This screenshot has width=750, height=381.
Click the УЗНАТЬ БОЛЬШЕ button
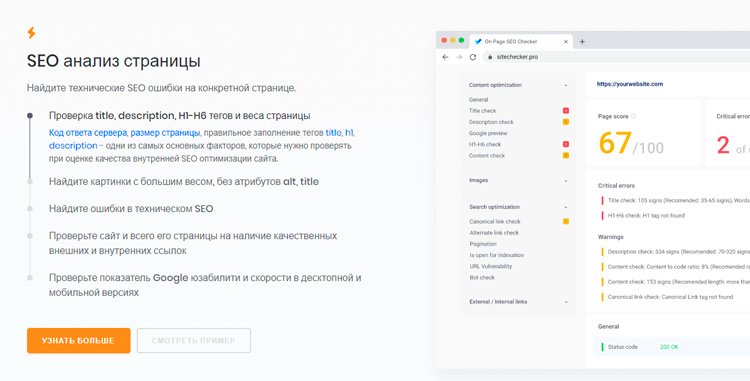coord(78,340)
